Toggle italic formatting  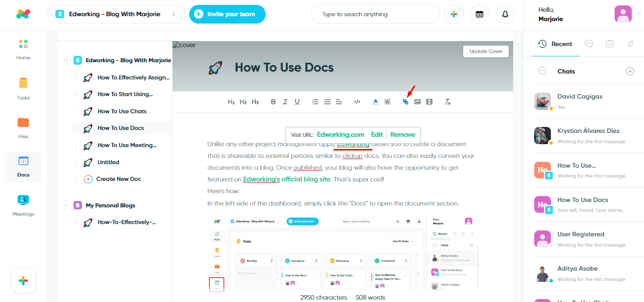coord(285,102)
